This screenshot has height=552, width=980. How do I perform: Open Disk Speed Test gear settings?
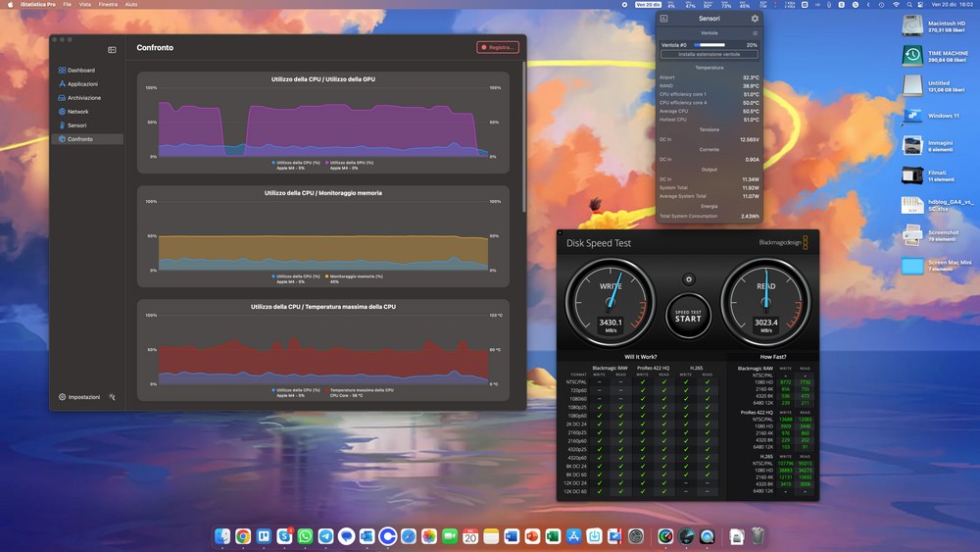pyautogui.click(x=688, y=279)
